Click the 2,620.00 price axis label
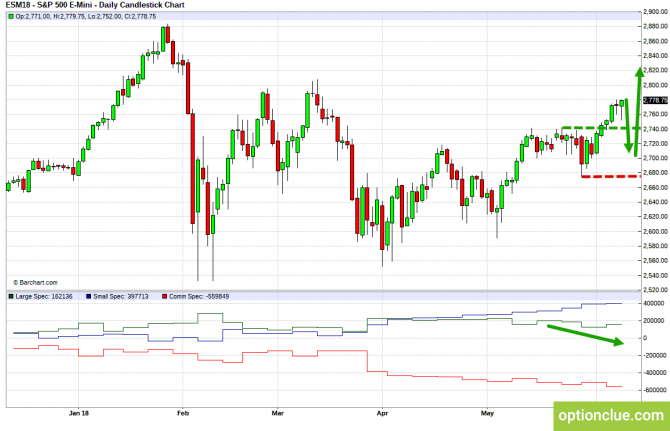Screen dimensions: 670x431 (x=655, y=217)
